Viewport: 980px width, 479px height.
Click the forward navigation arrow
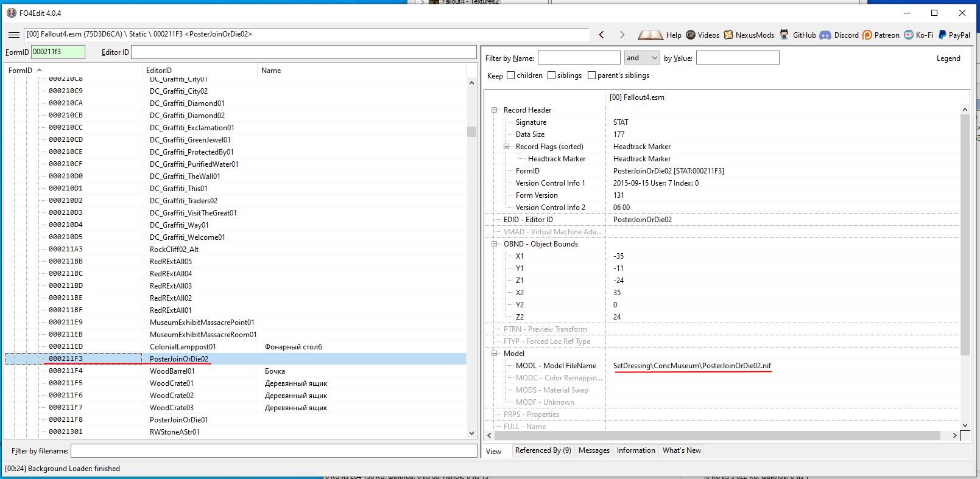622,35
